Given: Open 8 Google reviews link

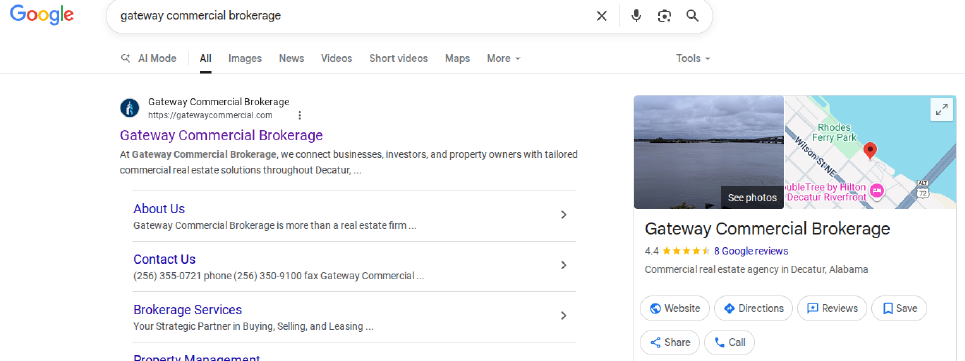Looking at the screenshot, I should pyautogui.click(x=751, y=251).
